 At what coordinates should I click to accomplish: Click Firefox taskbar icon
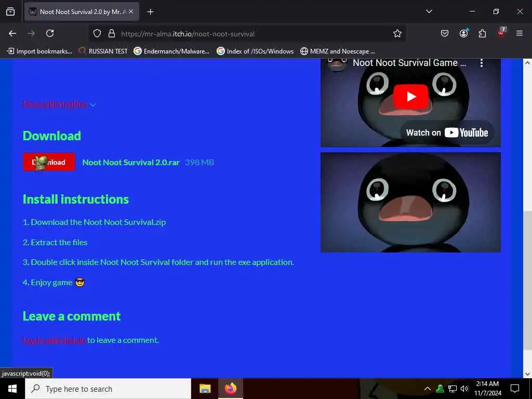click(230, 389)
